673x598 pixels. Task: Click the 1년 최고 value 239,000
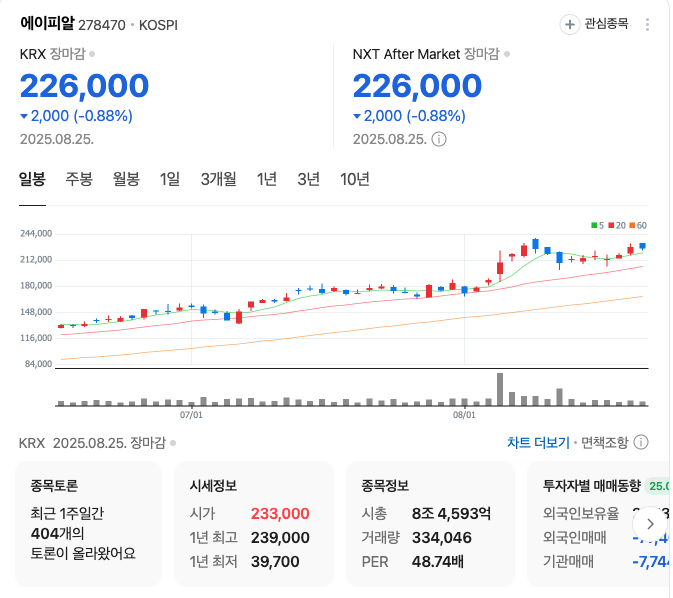pyautogui.click(x=280, y=537)
